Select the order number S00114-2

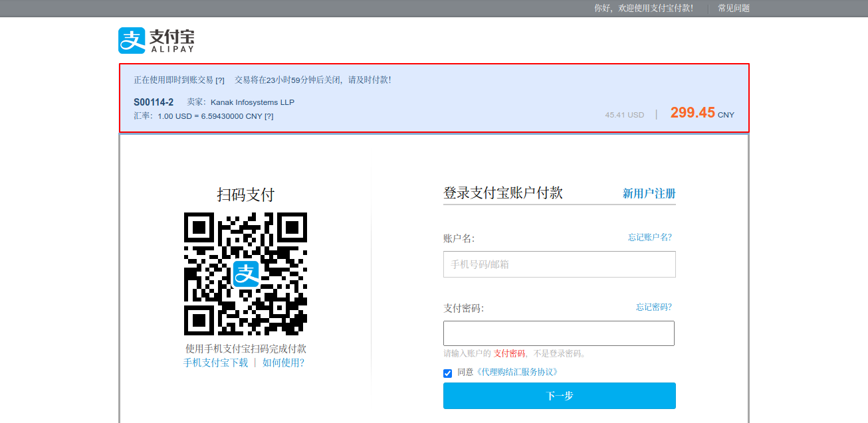(x=154, y=102)
